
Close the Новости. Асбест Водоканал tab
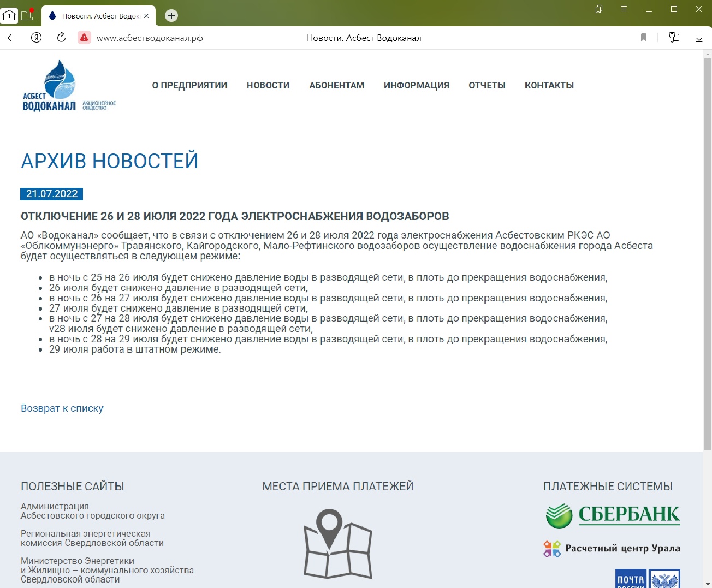click(146, 16)
